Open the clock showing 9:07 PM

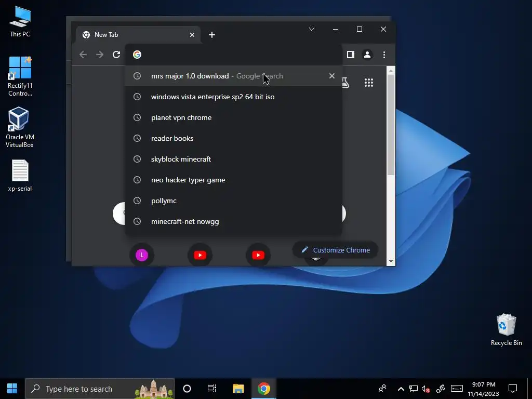[484, 389]
